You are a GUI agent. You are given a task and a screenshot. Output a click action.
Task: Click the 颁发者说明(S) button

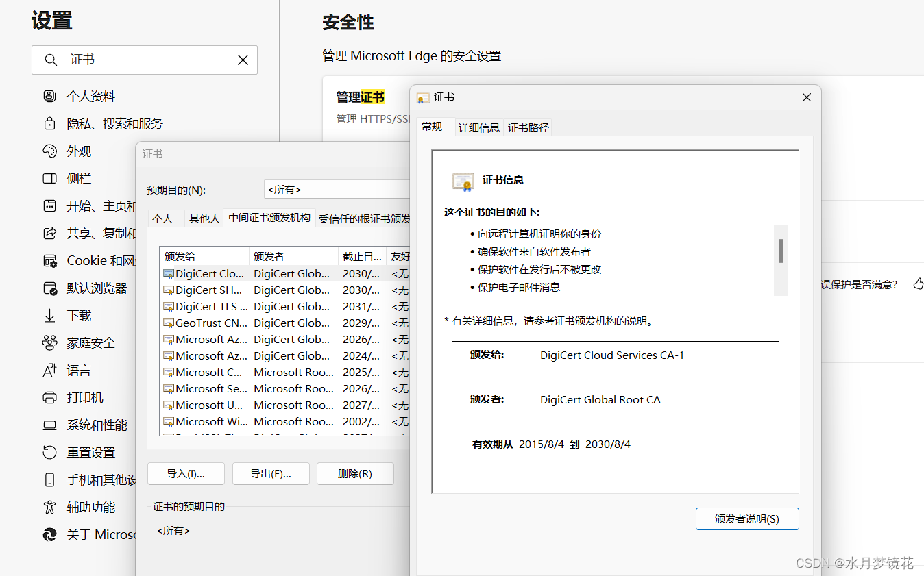[x=747, y=518]
